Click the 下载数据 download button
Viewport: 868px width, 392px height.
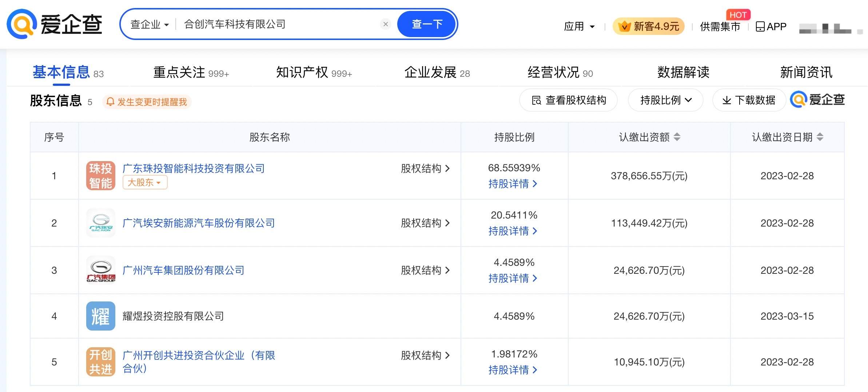(x=749, y=100)
